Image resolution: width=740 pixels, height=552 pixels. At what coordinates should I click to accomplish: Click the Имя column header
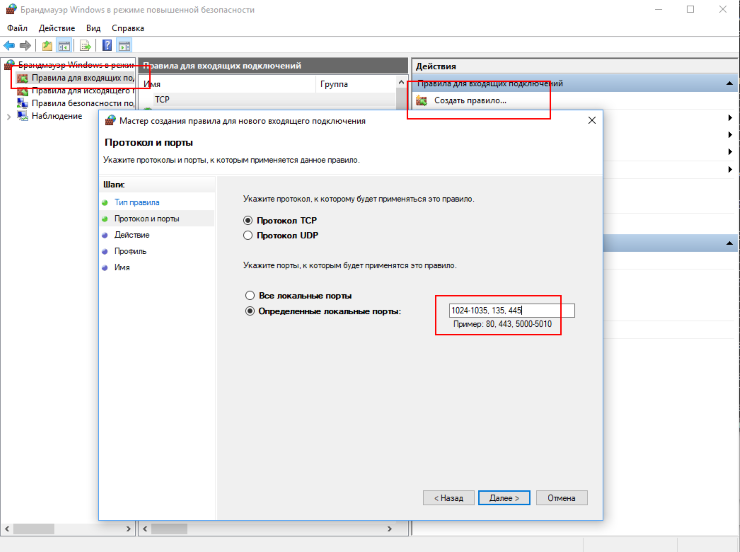[228, 84]
